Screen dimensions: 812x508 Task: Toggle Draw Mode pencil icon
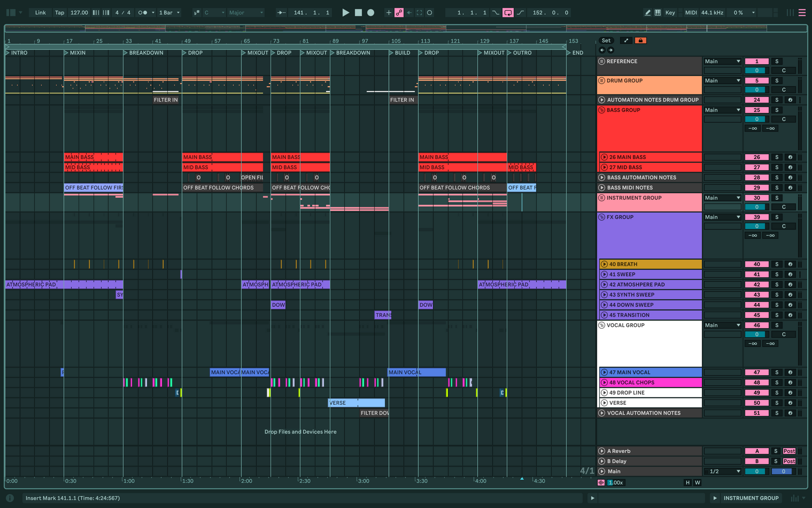click(x=648, y=13)
